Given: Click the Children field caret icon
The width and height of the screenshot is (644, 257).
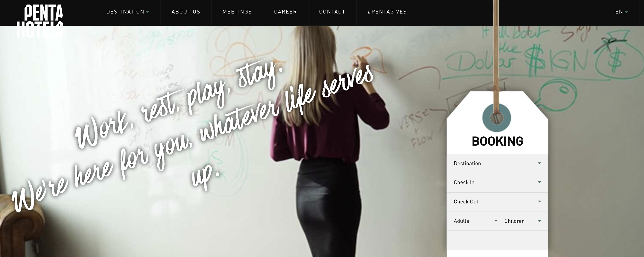Looking at the screenshot, I should (x=539, y=221).
